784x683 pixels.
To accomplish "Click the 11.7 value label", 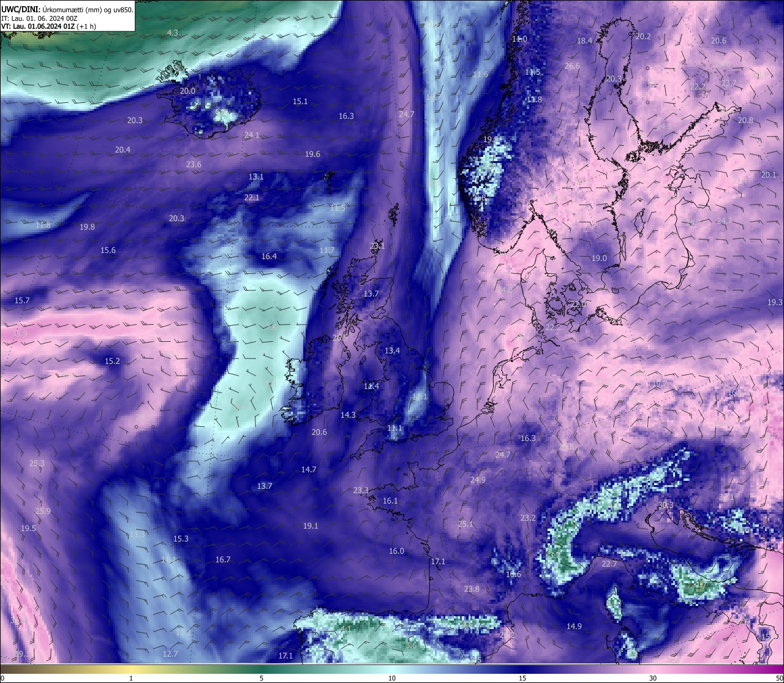I will point(327,250).
